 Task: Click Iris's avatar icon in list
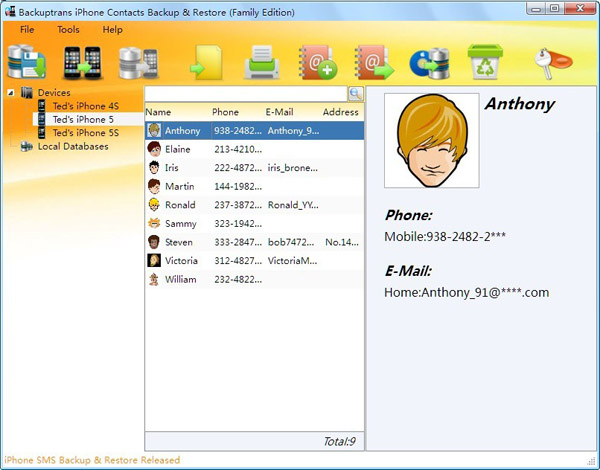coord(154,168)
